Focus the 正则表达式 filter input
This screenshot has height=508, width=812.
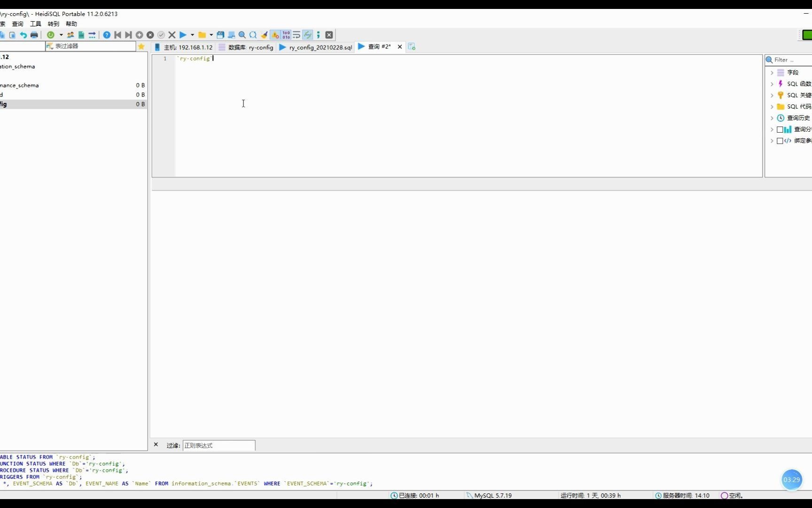click(219, 445)
